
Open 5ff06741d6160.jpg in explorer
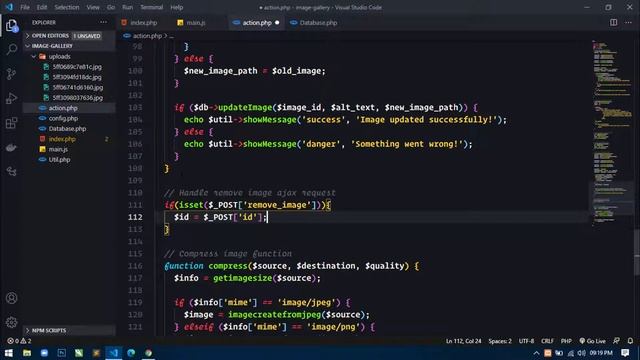(78, 87)
